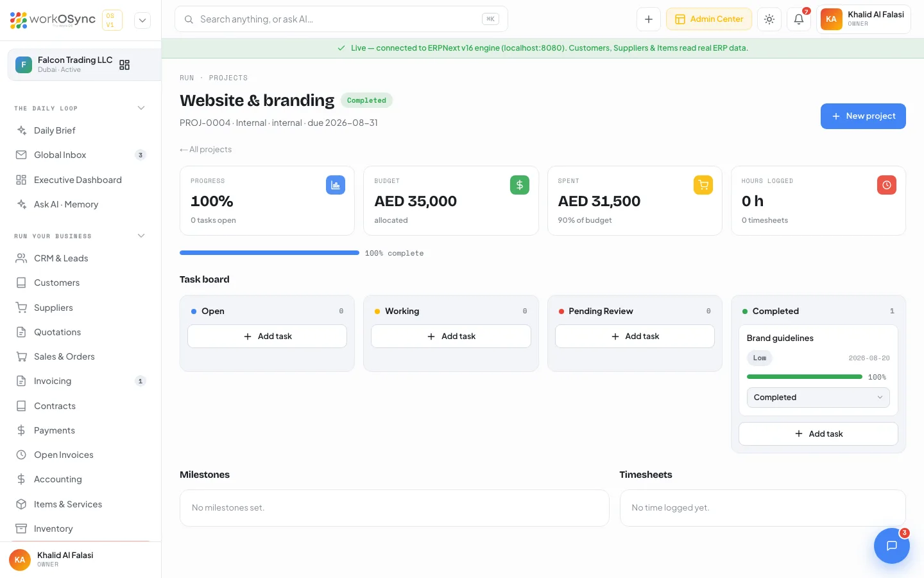Add task in the Working column
Viewport: 924px width, 578px height.
coord(451,337)
